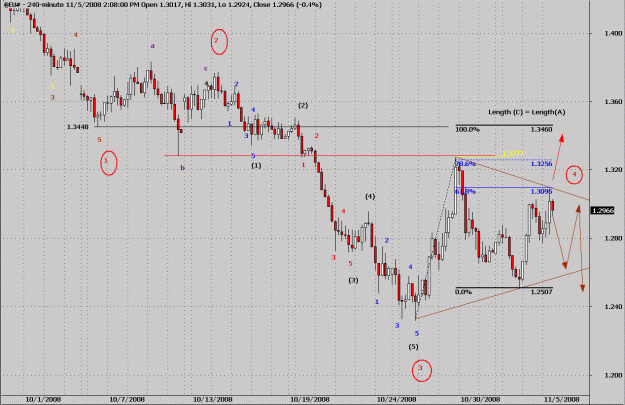The image size is (625, 405).
Task: Select the 1.360 price axis label
Action: [613, 102]
